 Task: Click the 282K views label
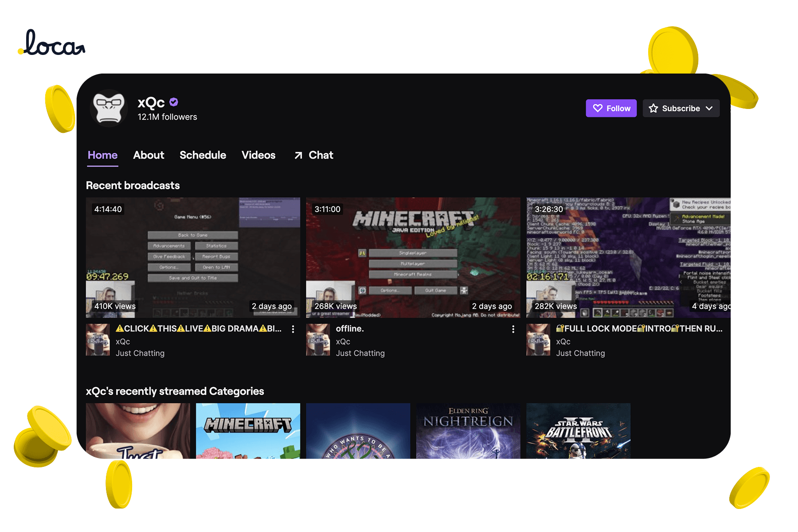click(x=555, y=306)
